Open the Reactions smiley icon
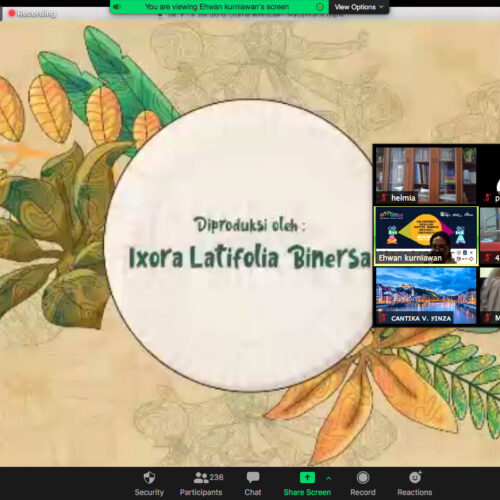Viewport: 500px width, 500px height. coord(415,477)
